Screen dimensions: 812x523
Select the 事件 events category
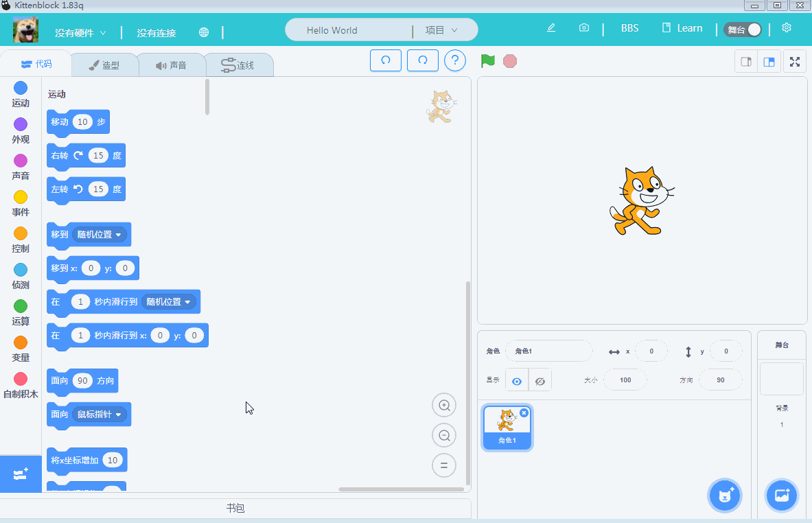coord(21,204)
